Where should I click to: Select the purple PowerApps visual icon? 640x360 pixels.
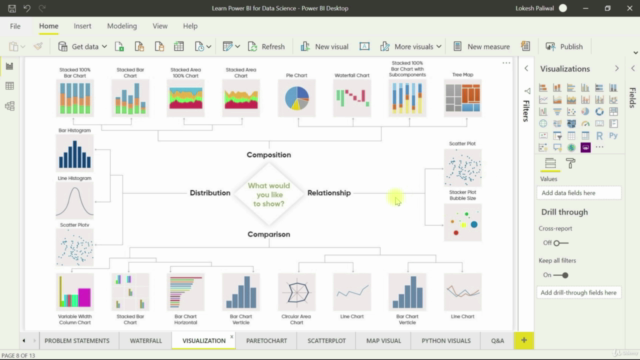[x=585, y=147]
